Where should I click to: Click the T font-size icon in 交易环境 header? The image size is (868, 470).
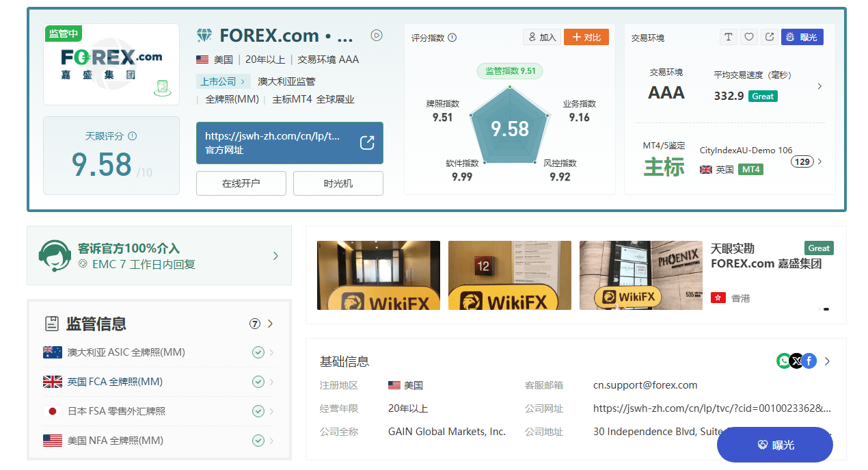tap(729, 37)
